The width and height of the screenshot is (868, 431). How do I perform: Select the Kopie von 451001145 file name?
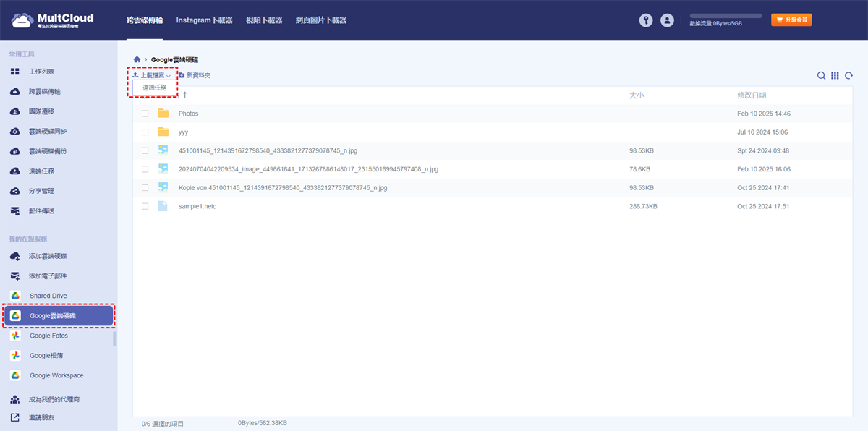pyautogui.click(x=283, y=187)
